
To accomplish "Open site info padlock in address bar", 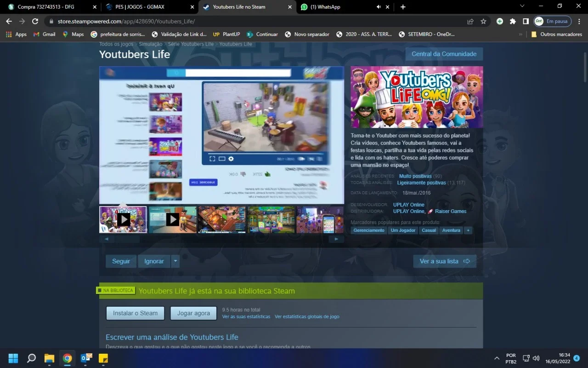I will (51, 21).
